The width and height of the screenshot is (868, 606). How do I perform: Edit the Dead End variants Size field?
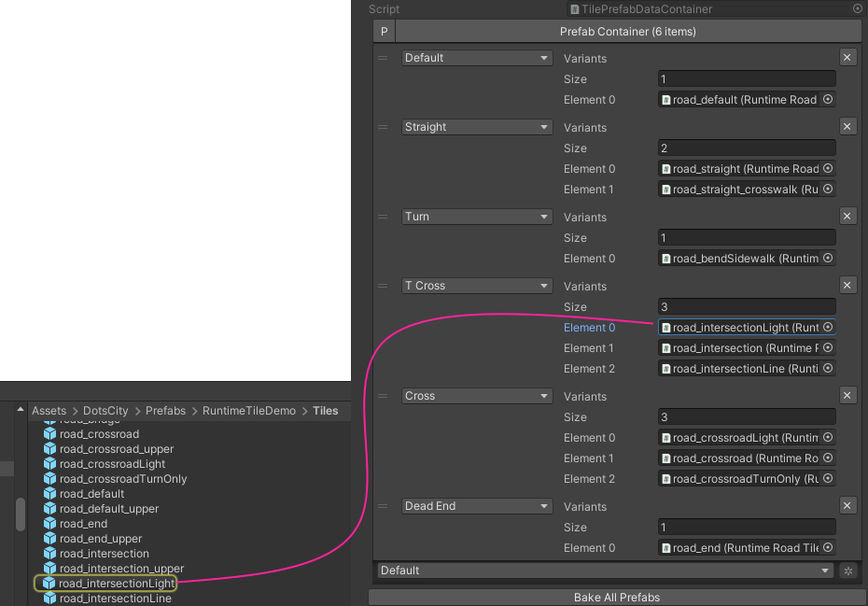[x=747, y=528]
